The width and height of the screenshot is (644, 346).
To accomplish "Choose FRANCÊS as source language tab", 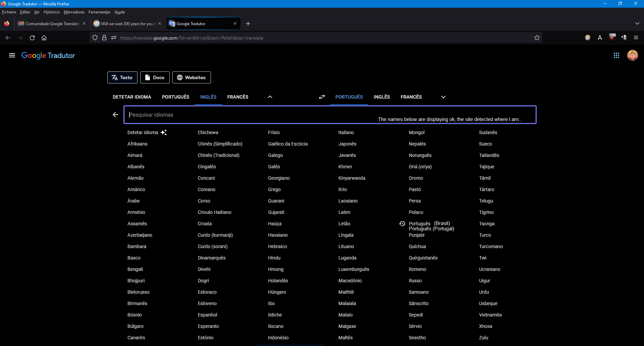I will point(238,97).
